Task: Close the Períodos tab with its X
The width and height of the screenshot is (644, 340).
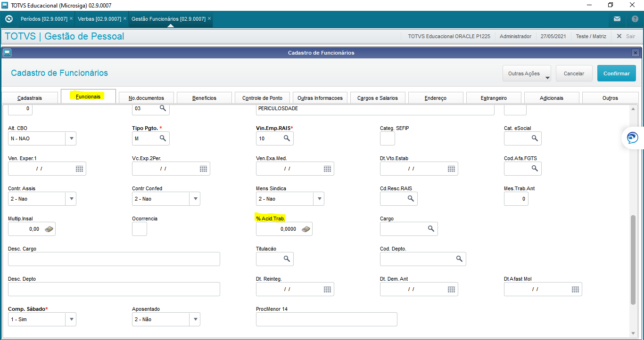Action: coord(71,19)
